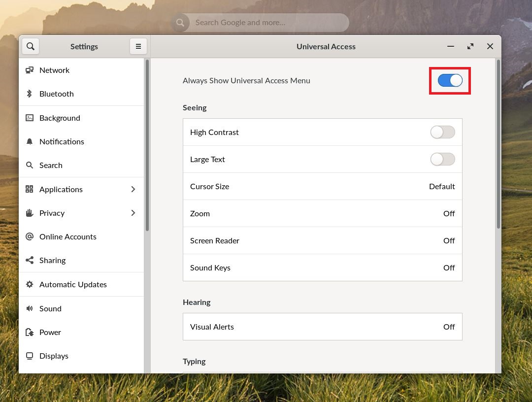Click the Network icon in sidebar
Screen dimensions: 532x402
pos(30,70)
